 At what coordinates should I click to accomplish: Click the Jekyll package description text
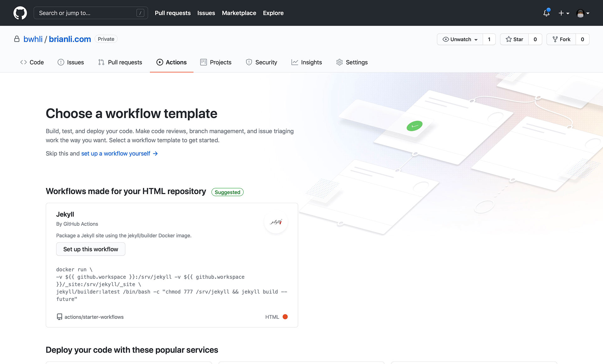[124, 236]
